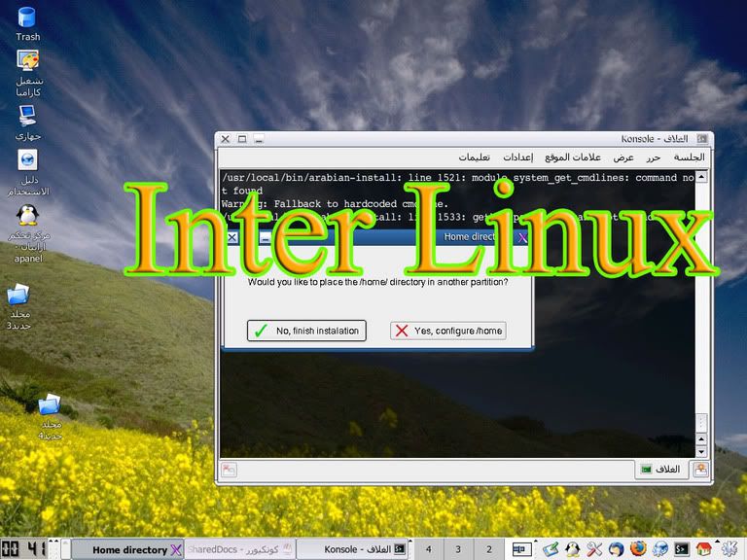Switch to Konsole taskbar entry
747x560 pixels.
[x=353, y=549]
